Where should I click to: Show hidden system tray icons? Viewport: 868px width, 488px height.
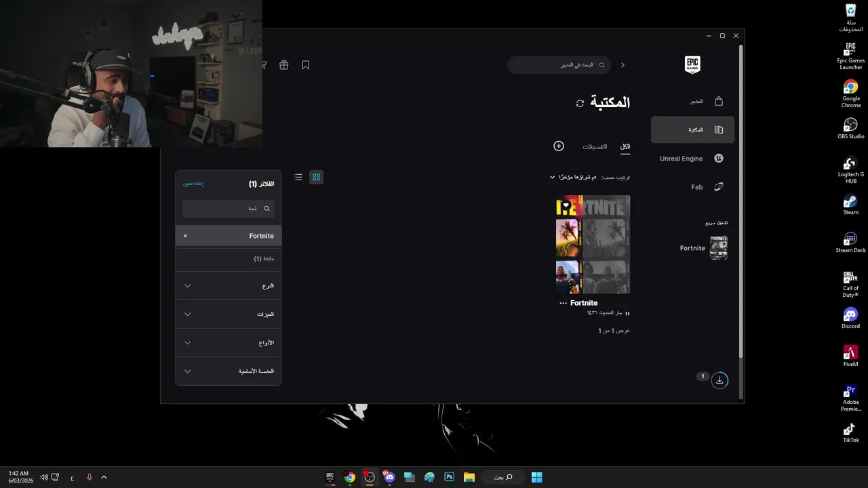[104, 477]
